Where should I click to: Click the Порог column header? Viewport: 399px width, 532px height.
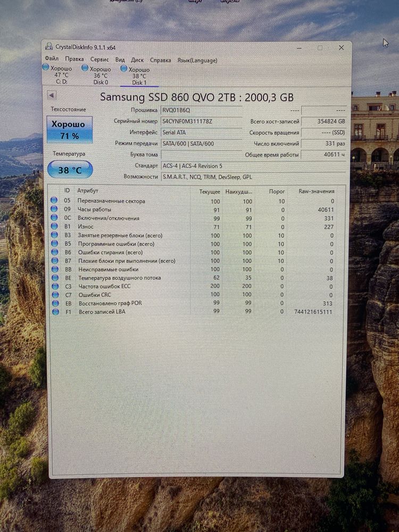coord(277,192)
